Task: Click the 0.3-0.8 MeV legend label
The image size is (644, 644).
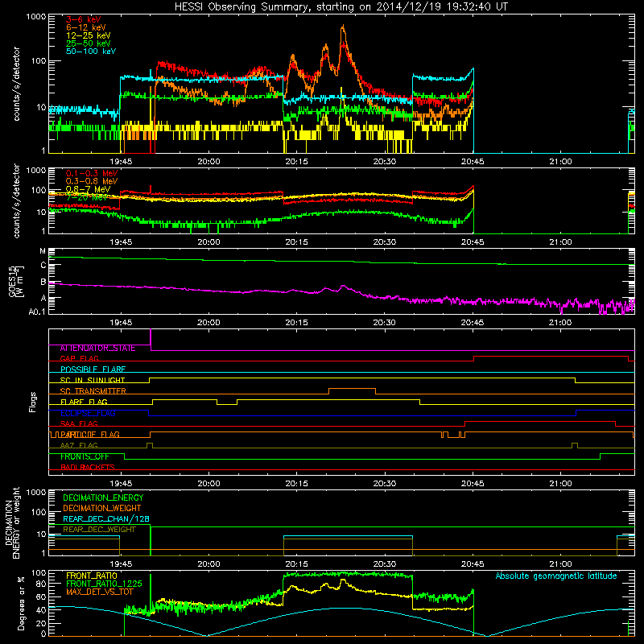Action: point(92,181)
